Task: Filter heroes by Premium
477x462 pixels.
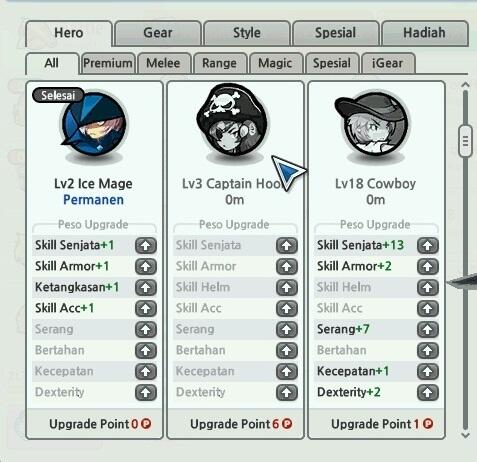Action: click(x=108, y=63)
